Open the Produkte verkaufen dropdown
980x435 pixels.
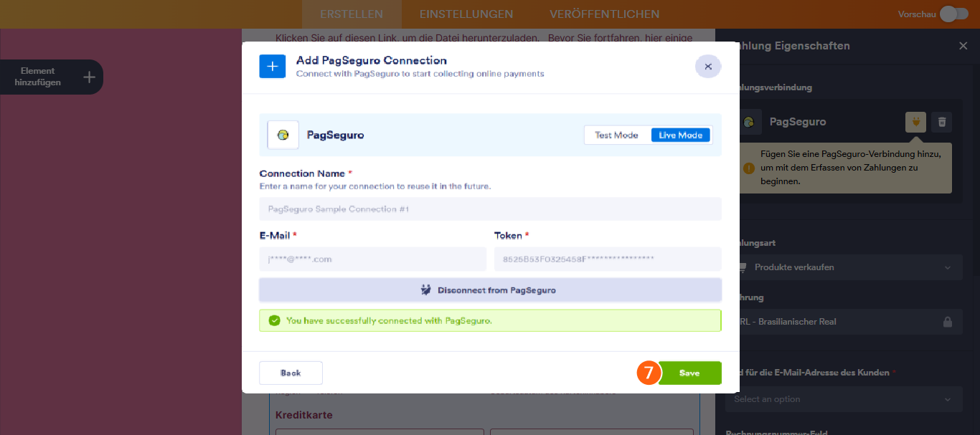844,267
